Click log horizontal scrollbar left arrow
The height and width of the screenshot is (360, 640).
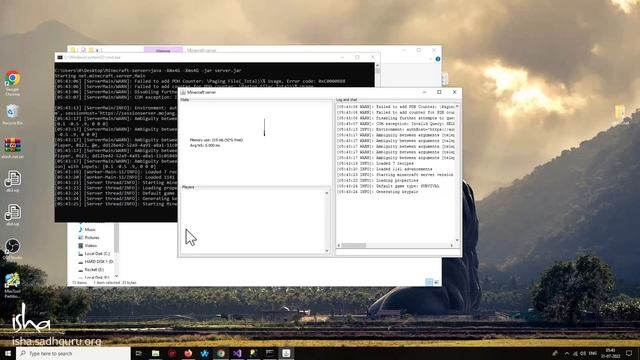[339, 245]
